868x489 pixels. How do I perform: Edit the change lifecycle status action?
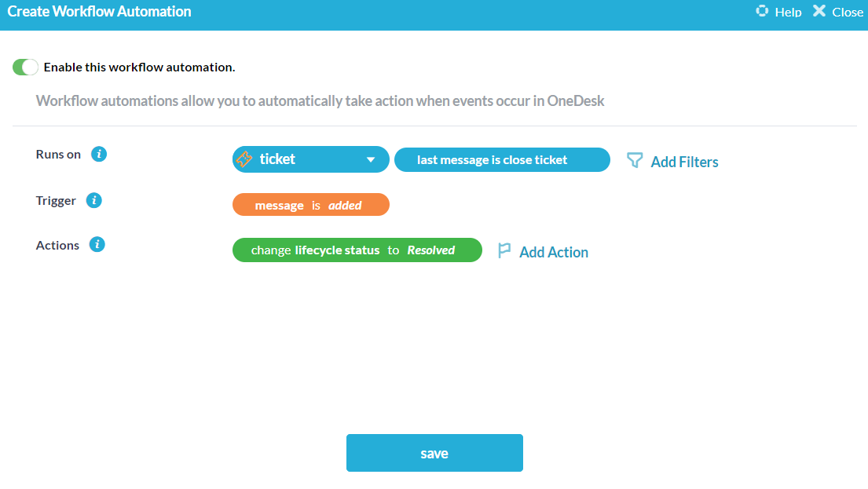357,250
